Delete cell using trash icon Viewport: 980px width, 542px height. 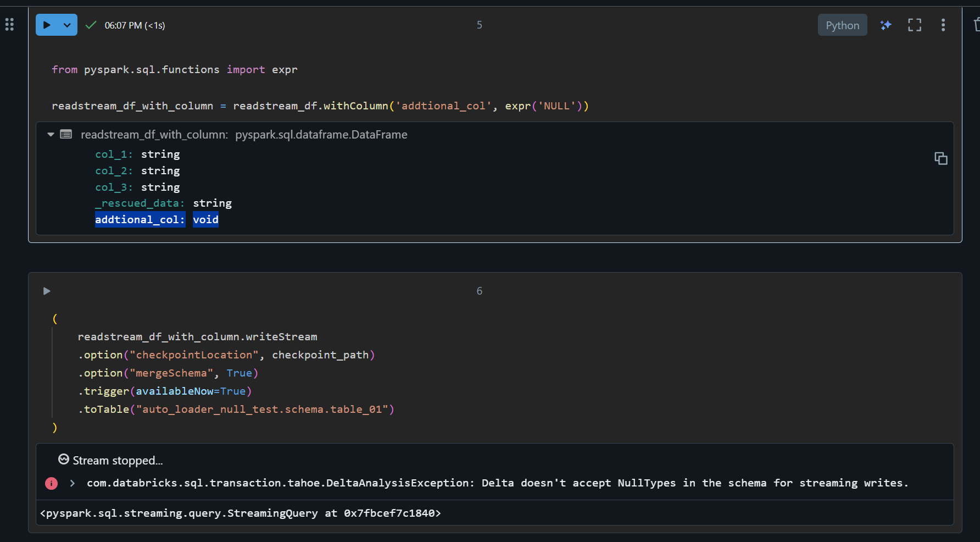(x=976, y=24)
